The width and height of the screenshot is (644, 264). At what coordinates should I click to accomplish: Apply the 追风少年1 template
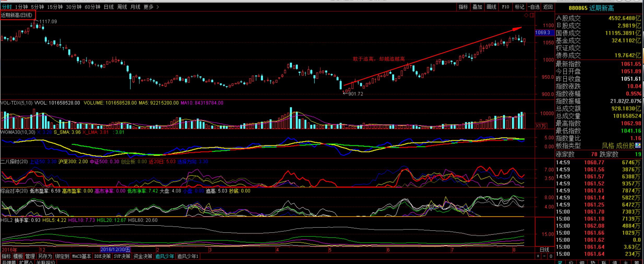tap(188, 256)
